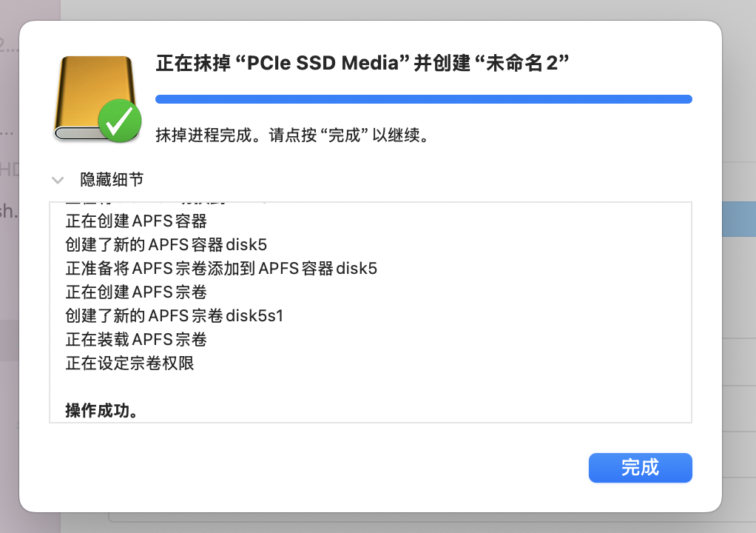756x533 pixels.
Task: Select the "创建了新的 APFS 容器 disk5" log line
Action: click(x=166, y=245)
